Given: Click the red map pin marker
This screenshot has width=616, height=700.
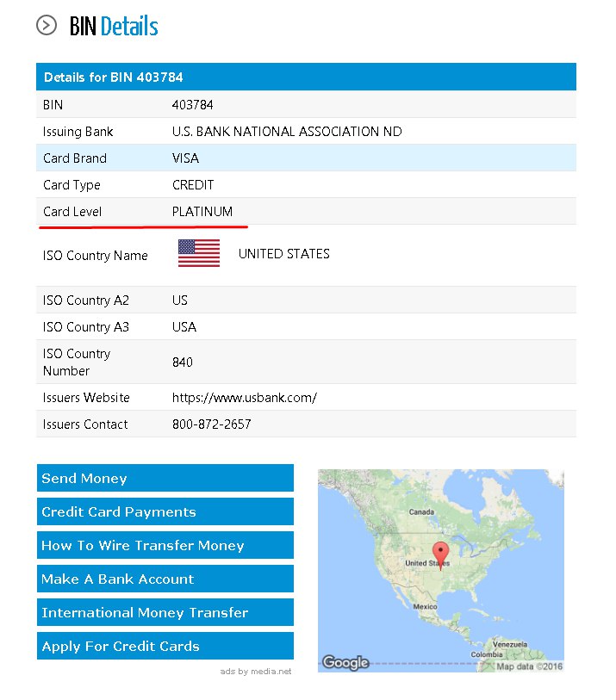Looking at the screenshot, I should (441, 554).
